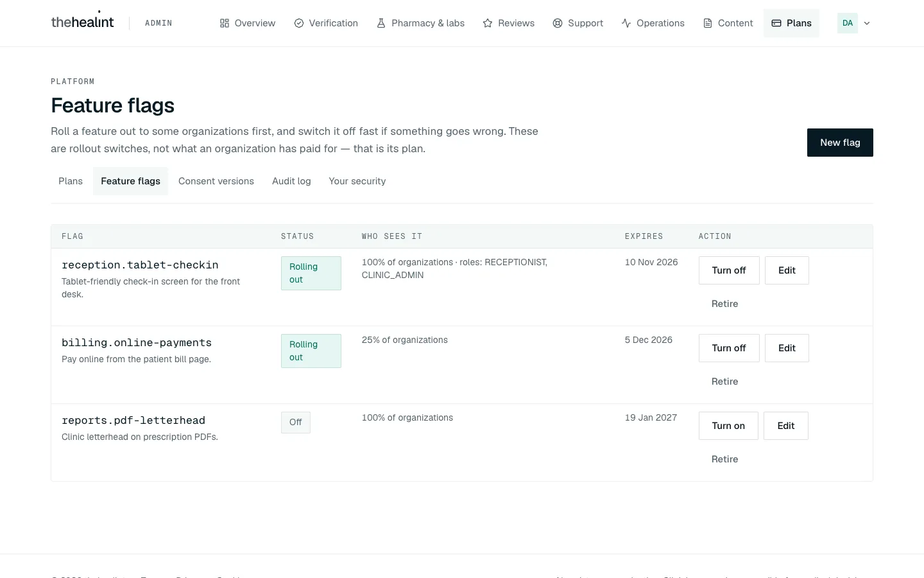Open the thehealint home logo
This screenshot has width=924, height=578.
pos(82,21)
